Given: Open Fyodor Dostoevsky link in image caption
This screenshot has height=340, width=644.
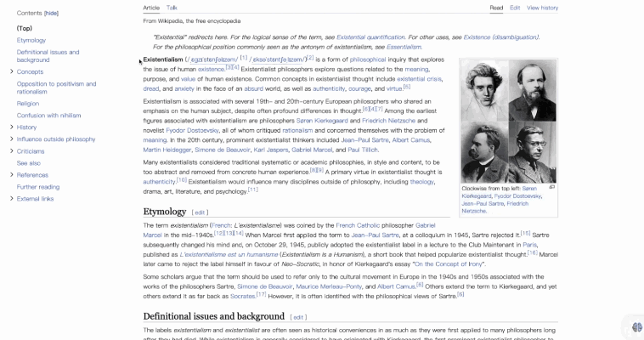Looking at the screenshot, I should pyautogui.click(x=517, y=196).
